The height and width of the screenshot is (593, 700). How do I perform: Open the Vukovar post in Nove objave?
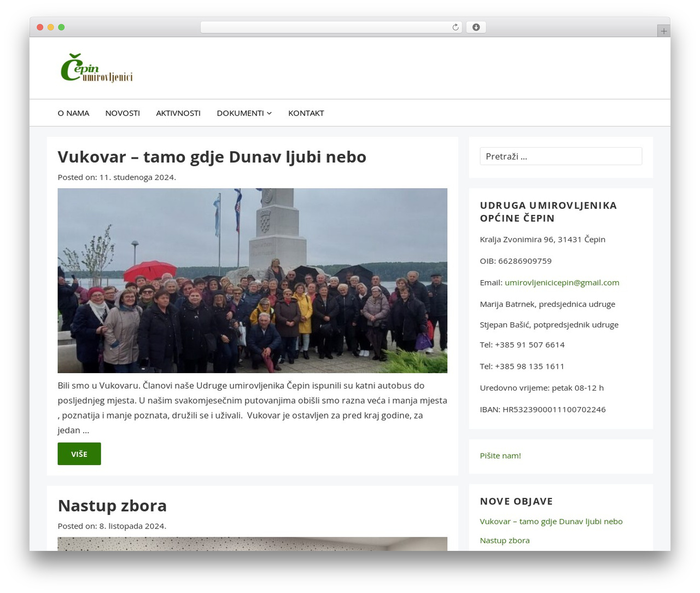point(551,521)
